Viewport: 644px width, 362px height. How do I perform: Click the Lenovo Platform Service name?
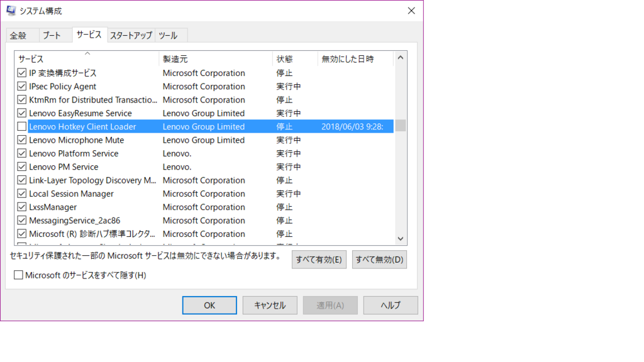[74, 153]
